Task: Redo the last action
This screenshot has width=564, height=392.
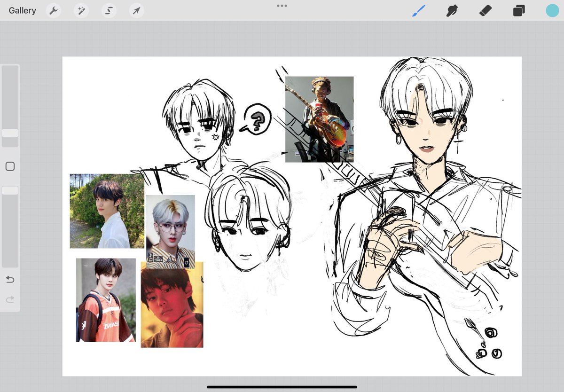Action: [10, 299]
